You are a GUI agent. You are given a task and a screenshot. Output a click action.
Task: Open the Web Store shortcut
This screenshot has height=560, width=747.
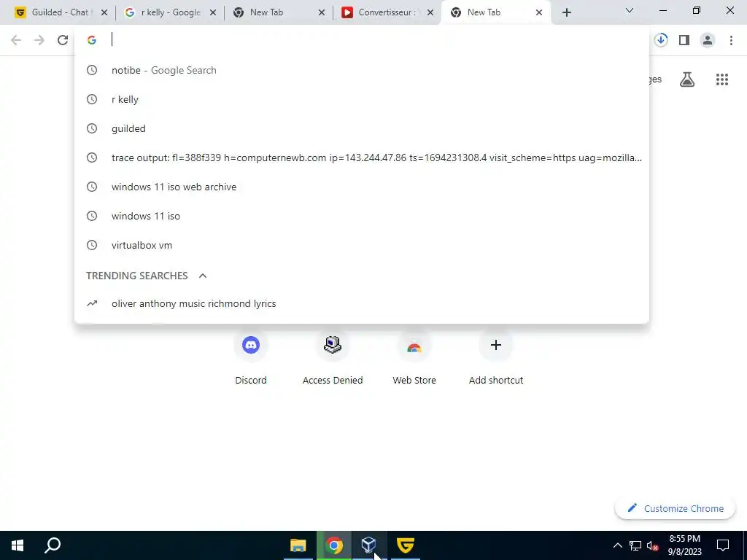[x=414, y=357]
